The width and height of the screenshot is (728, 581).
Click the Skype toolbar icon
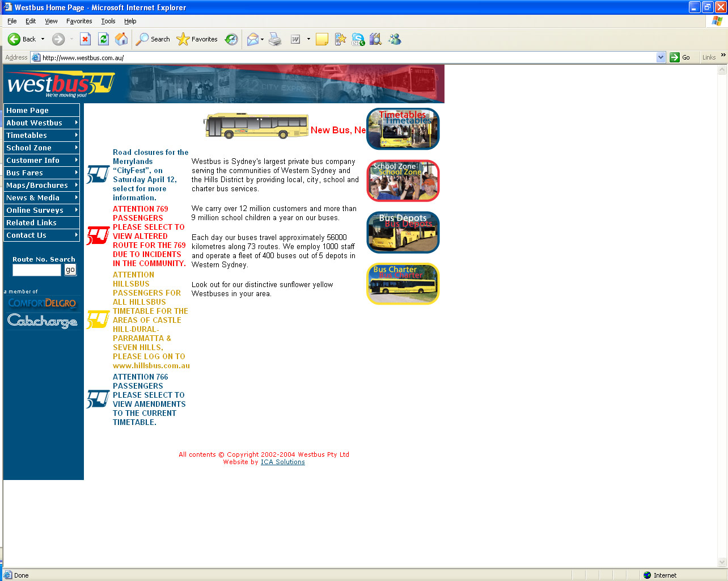358,39
